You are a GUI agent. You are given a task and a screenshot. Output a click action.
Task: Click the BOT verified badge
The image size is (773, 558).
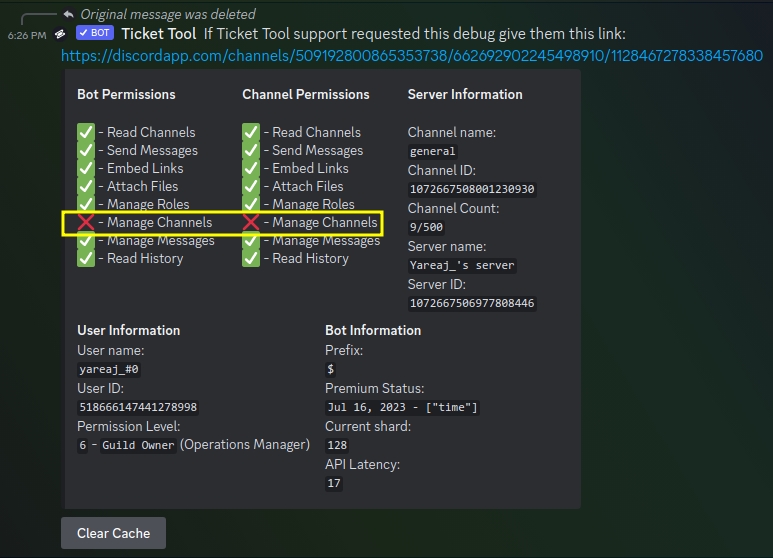(95, 33)
